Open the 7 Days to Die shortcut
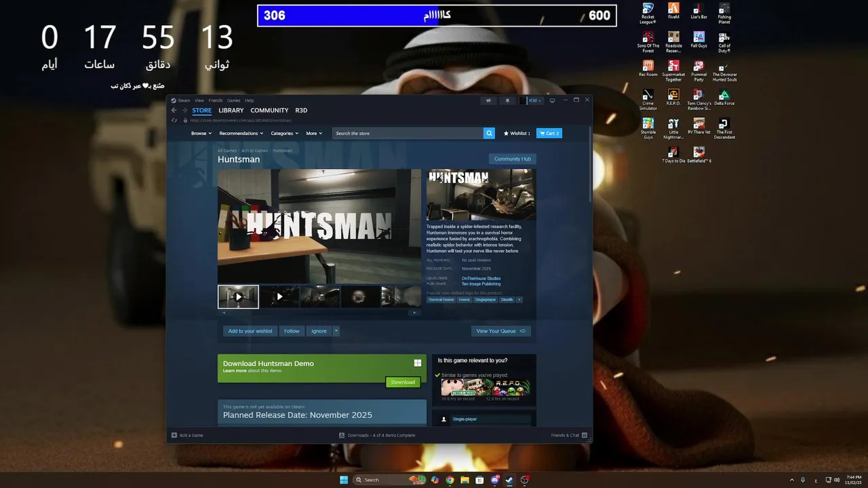The height and width of the screenshot is (488, 868). pos(673,155)
